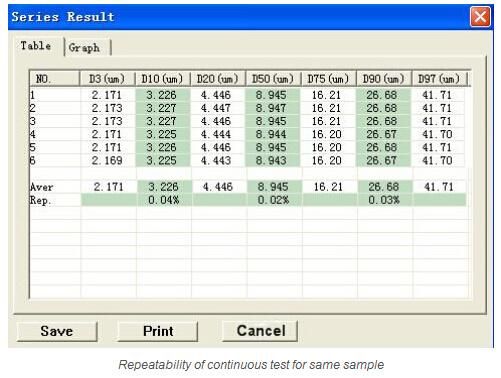Cancel the Series Result dialog
This screenshot has height=378, width=501.
tap(260, 331)
